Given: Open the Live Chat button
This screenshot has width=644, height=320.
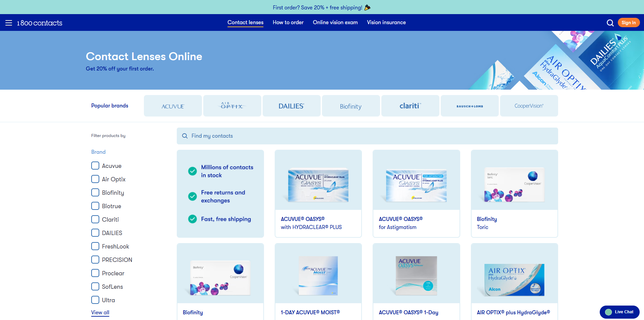Looking at the screenshot, I should coord(619,312).
